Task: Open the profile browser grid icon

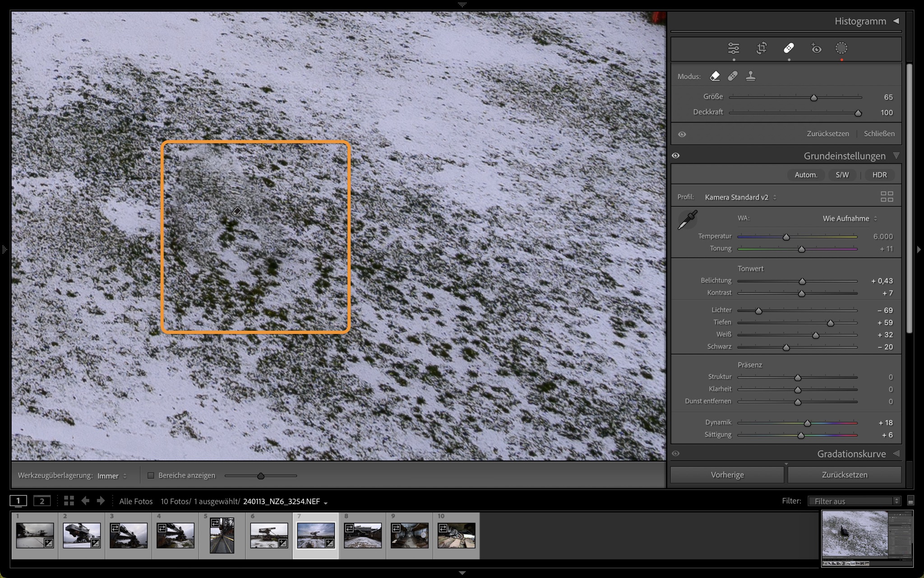Action: point(887,197)
